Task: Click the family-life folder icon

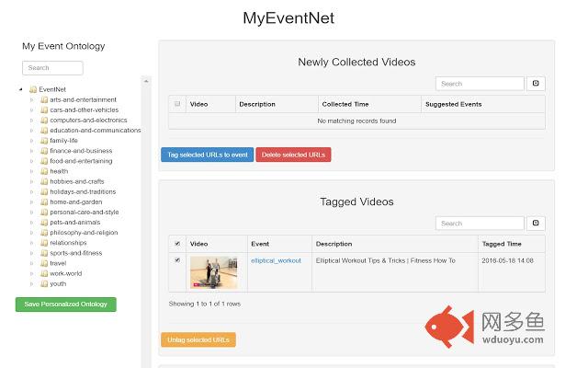Action: pyautogui.click(x=44, y=141)
